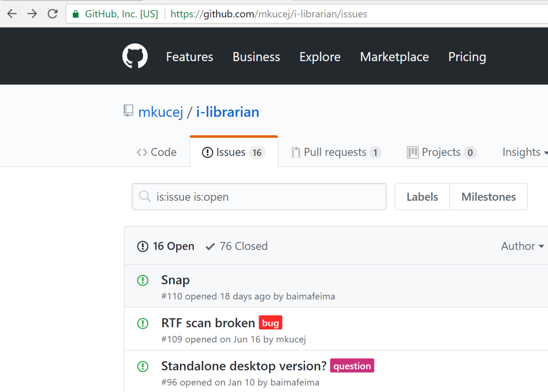The image size is (548, 392).
Task: Open the Milestones button
Action: 488,197
